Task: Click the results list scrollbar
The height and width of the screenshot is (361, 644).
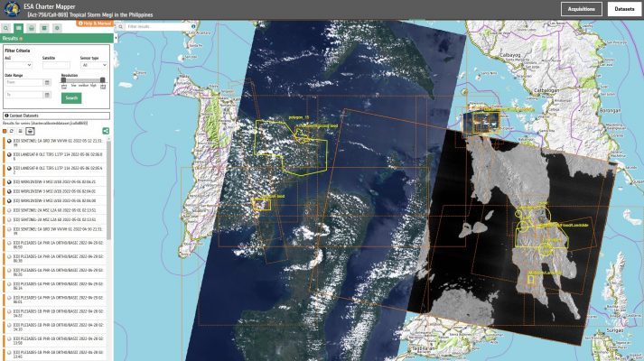Action: pyautogui.click(x=109, y=190)
